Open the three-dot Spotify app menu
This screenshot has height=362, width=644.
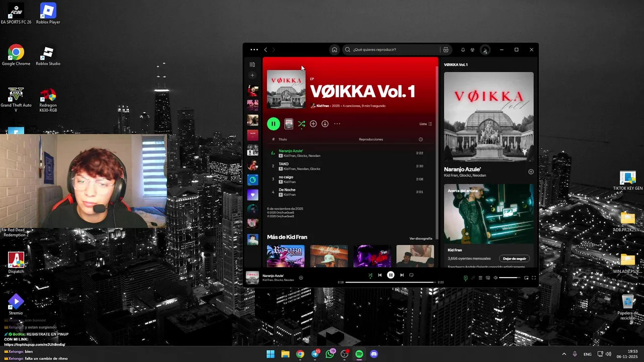[254, 50]
